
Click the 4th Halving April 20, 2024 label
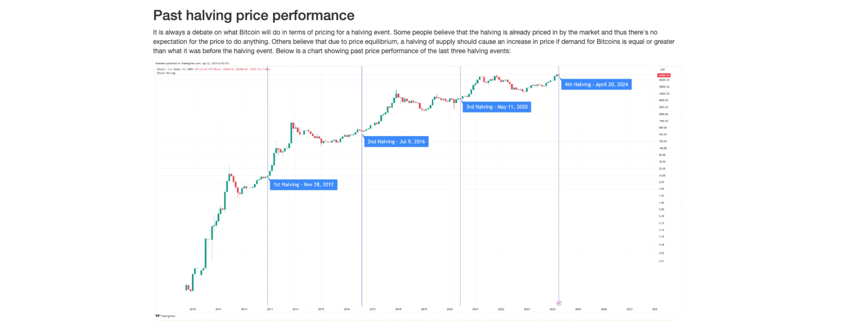[x=596, y=85]
